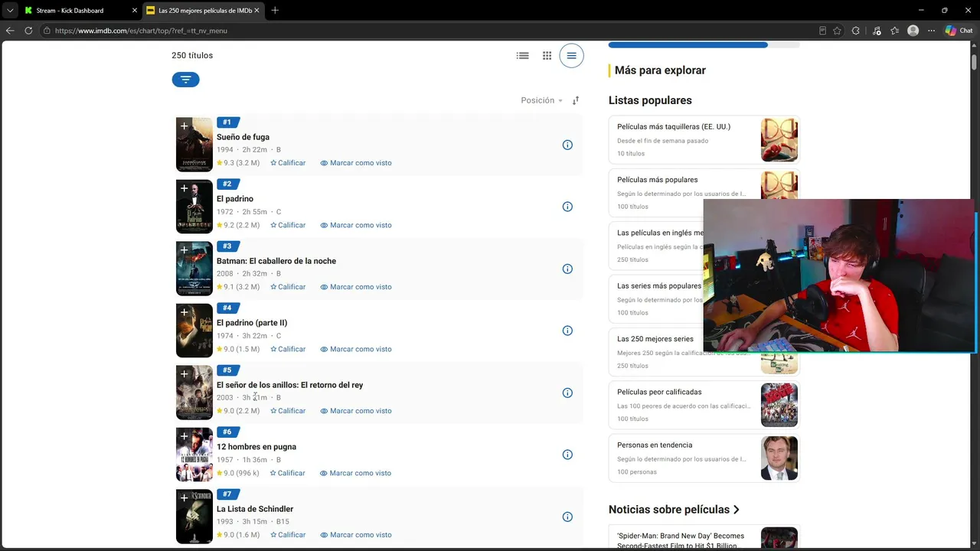View info for La Lista de Schindler

pos(567,517)
